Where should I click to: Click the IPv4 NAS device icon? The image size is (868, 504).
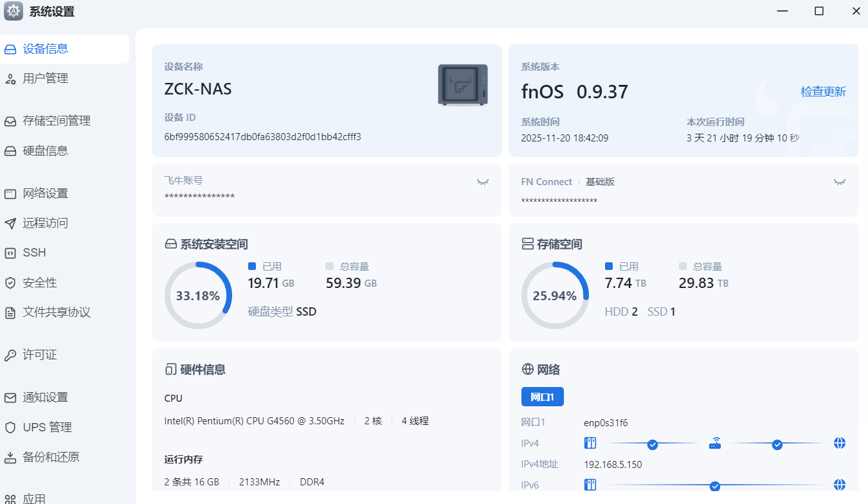click(x=590, y=444)
